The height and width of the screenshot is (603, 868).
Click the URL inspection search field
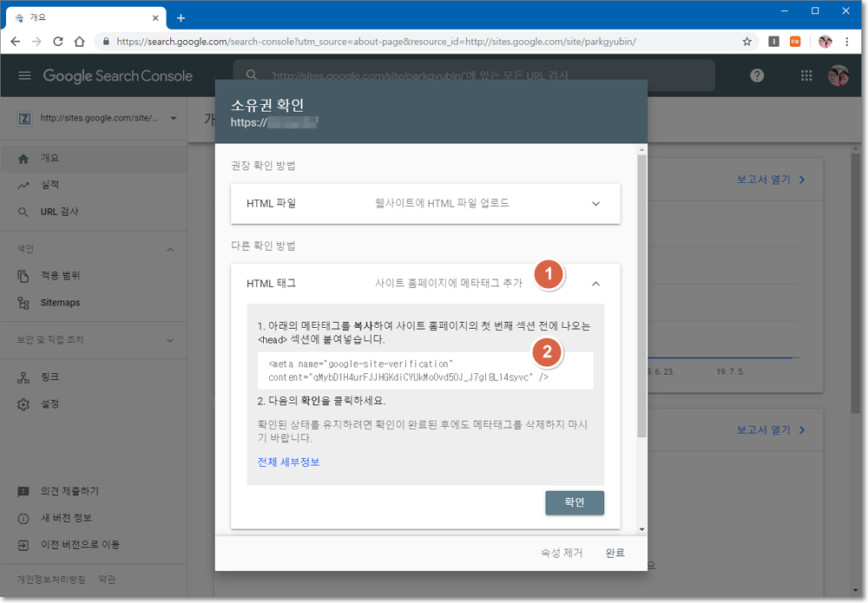click(474, 75)
